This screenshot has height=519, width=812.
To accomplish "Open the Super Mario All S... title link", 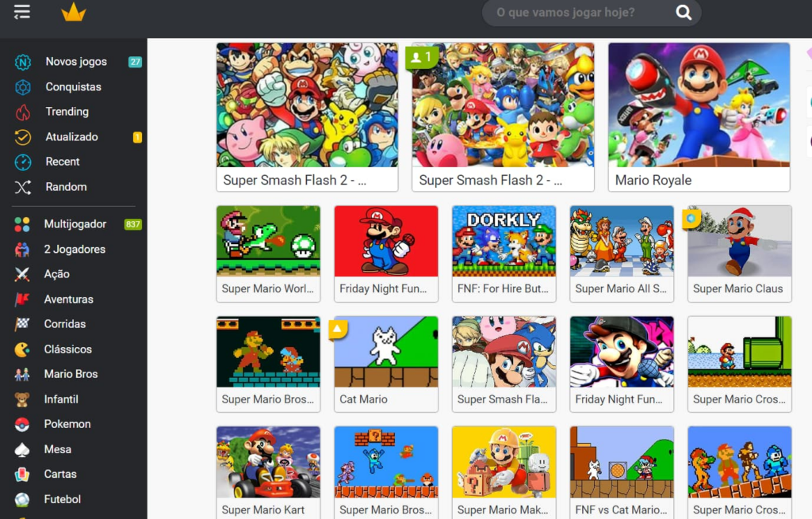I will click(x=621, y=288).
